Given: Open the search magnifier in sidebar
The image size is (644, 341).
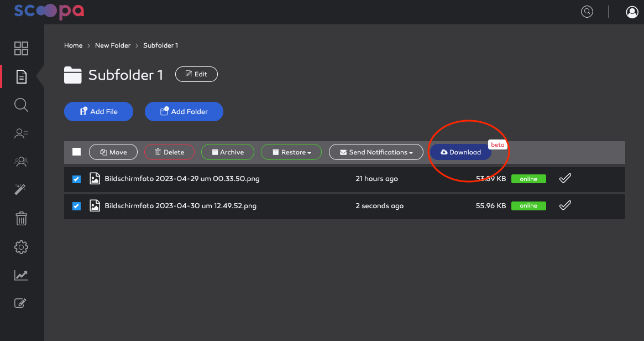Looking at the screenshot, I should click(x=22, y=105).
